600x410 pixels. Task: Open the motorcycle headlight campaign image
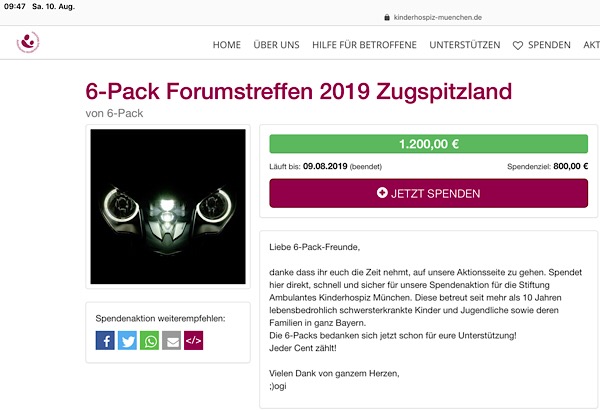(168, 207)
